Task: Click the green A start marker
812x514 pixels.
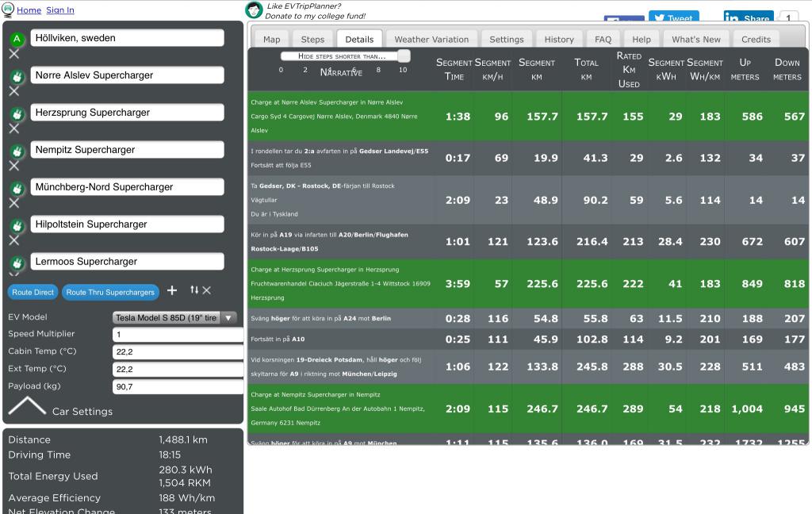Action: 16,39
